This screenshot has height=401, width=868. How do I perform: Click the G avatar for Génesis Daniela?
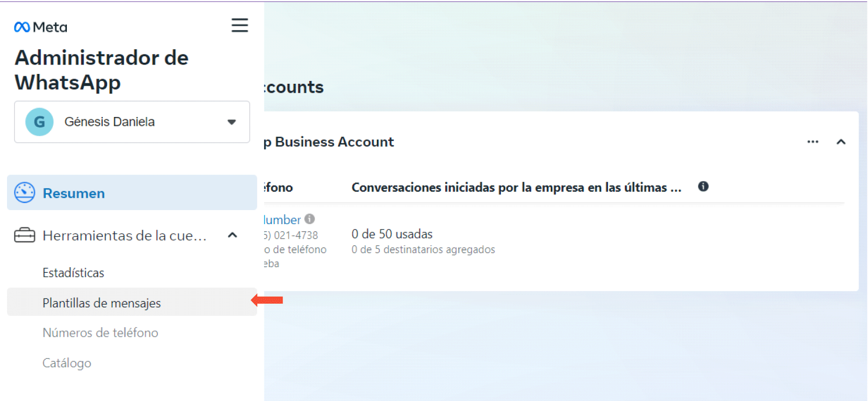pos(39,122)
